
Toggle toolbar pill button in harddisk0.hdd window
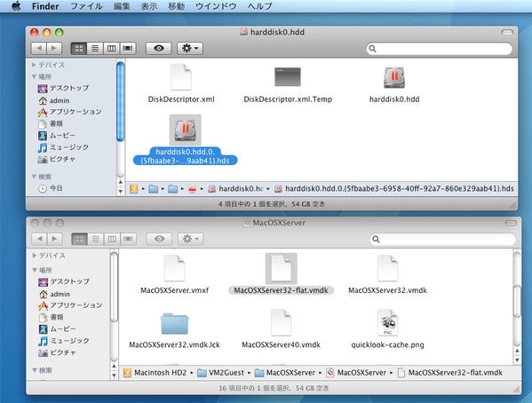pyautogui.click(x=507, y=32)
